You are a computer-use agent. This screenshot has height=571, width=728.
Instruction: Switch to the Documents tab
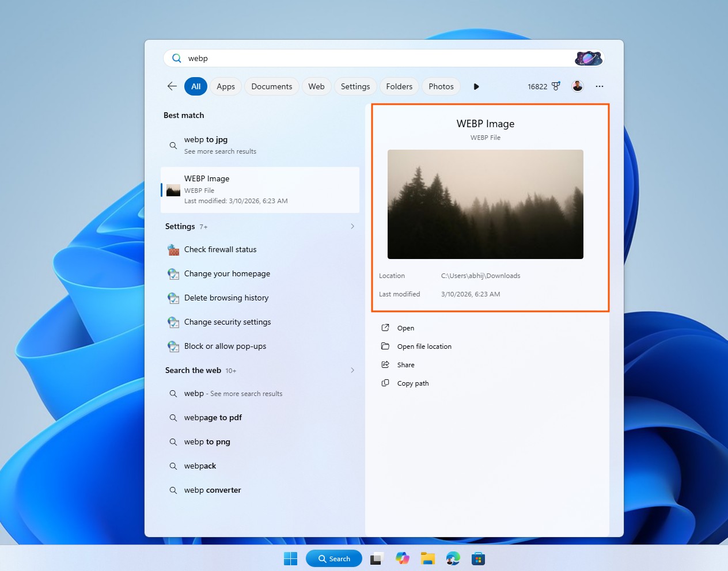click(x=271, y=86)
